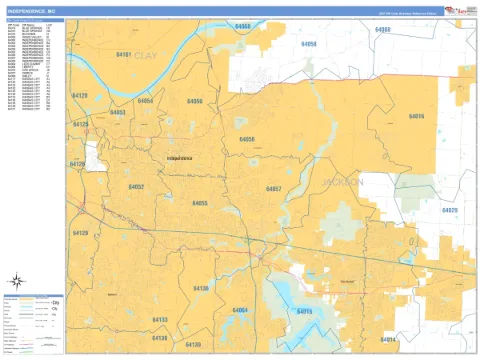Screen dimensions: 480x360
Task: Select the 64088 ZIP code label
Action: (383, 30)
